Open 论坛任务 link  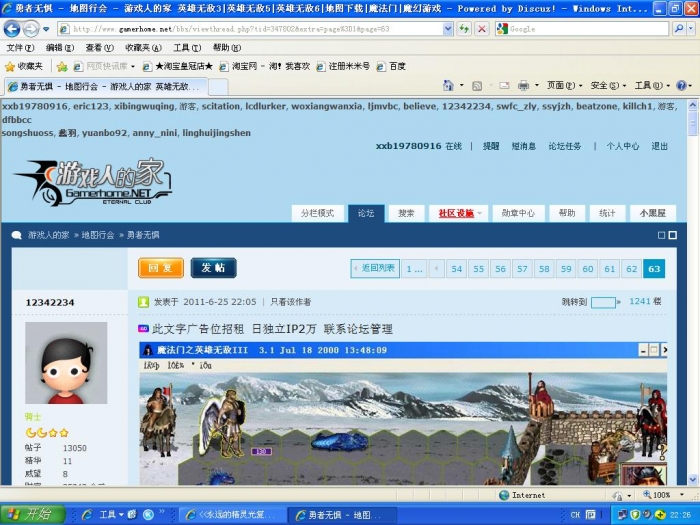565,146
